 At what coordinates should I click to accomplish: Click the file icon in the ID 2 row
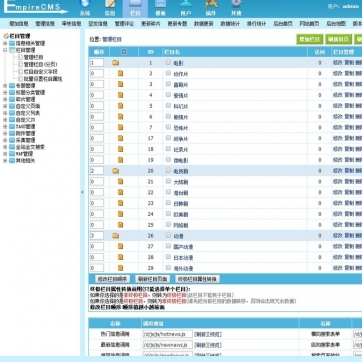pos(121,73)
